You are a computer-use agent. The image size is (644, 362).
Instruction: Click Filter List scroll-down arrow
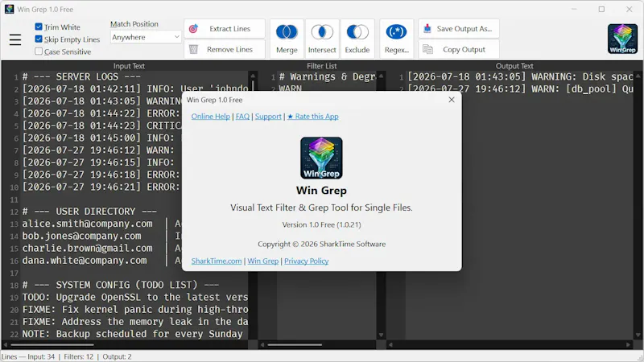(x=381, y=335)
